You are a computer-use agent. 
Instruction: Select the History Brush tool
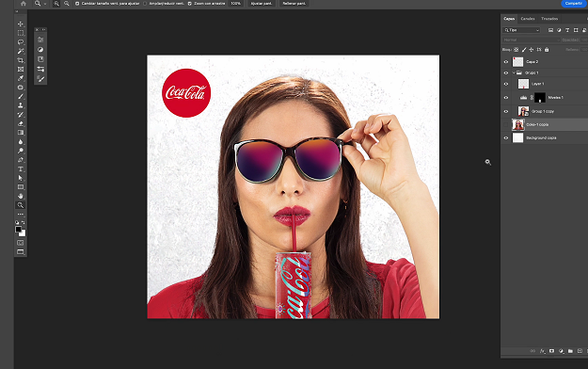pos(21,115)
